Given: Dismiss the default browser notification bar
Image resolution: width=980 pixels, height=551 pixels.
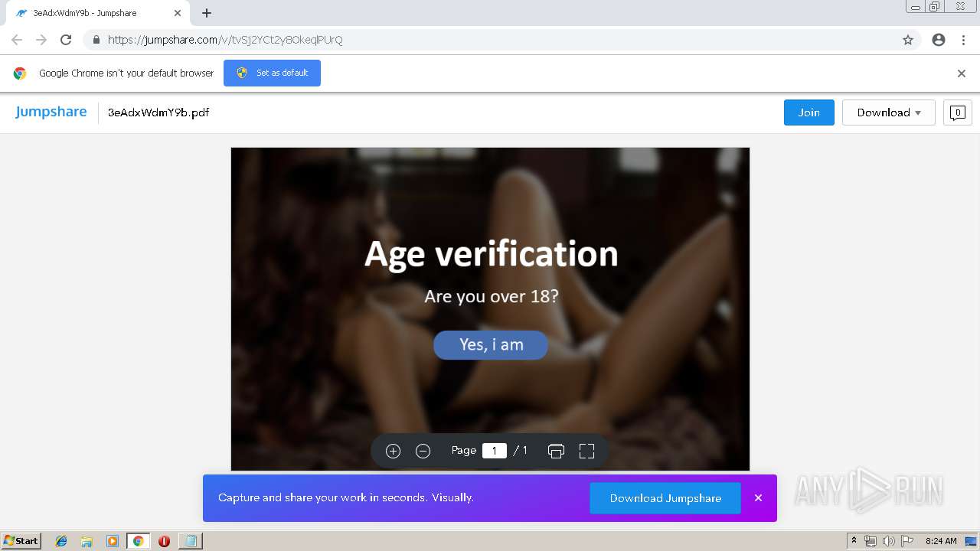Looking at the screenshot, I should click(x=962, y=73).
